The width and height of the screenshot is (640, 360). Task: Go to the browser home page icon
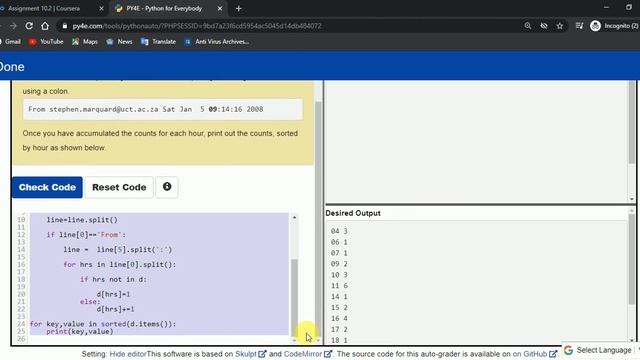point(45,26)
